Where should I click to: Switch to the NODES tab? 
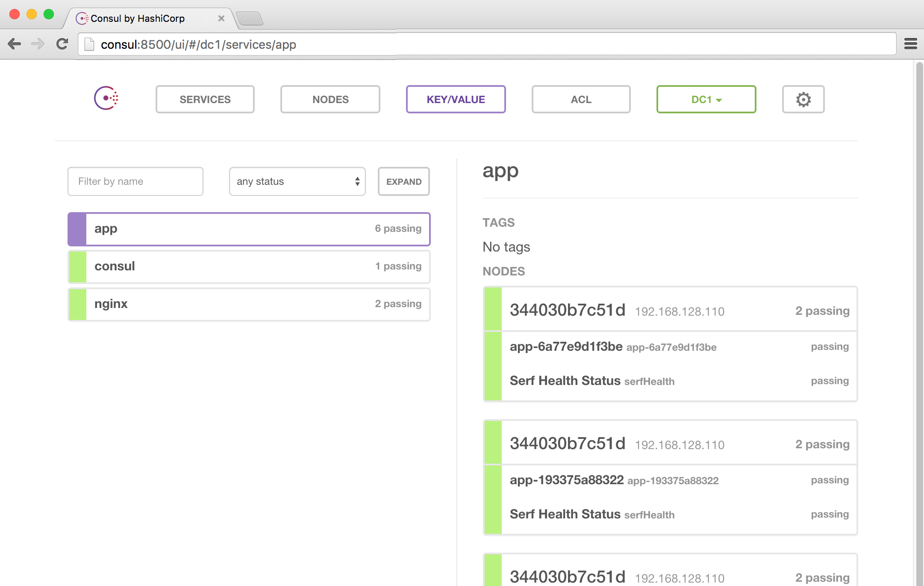(330, 99)
